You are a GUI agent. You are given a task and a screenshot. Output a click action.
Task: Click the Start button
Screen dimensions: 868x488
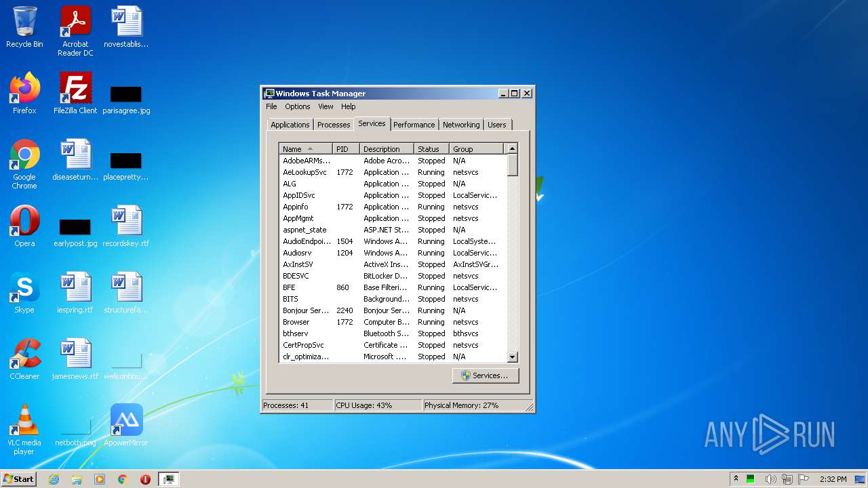click(19, 479)
